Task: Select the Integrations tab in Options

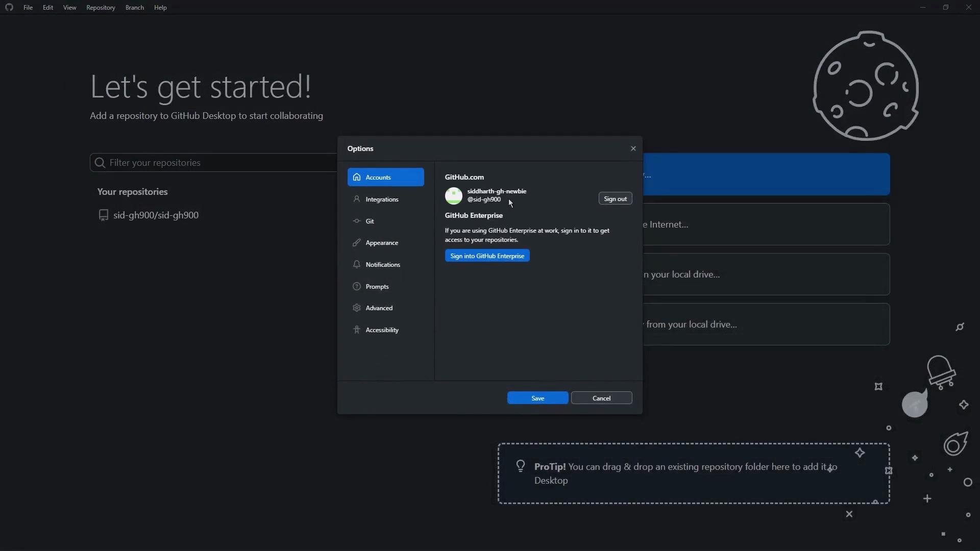Action: pos(386,199)
